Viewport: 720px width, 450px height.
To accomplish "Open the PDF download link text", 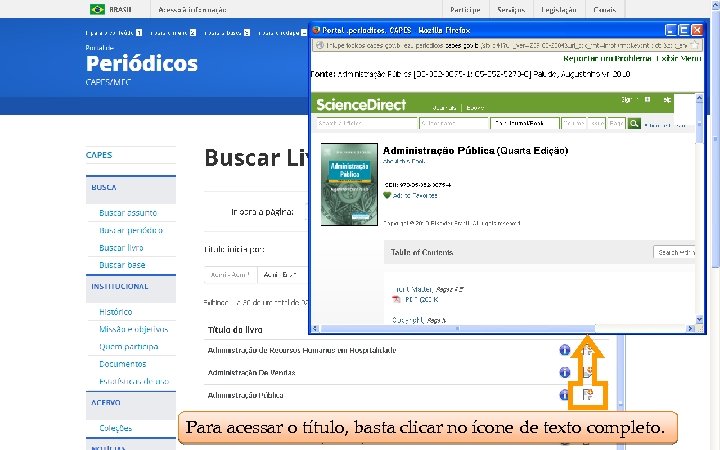I will (422, 299).
